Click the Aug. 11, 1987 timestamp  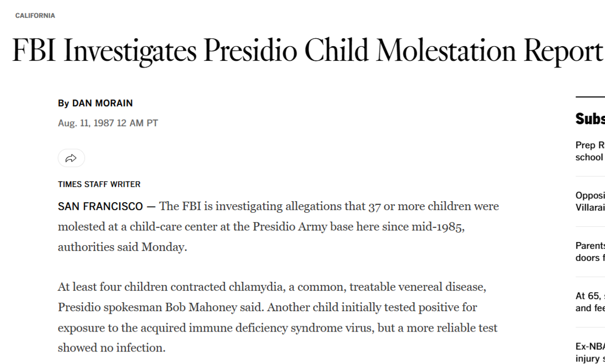coord(107,123)
